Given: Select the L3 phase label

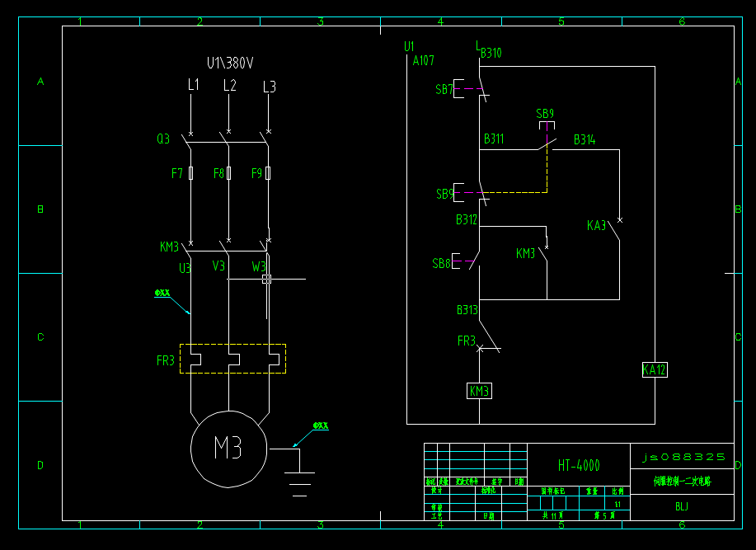Looking at the screenshot, I should (x=270, y=87).
